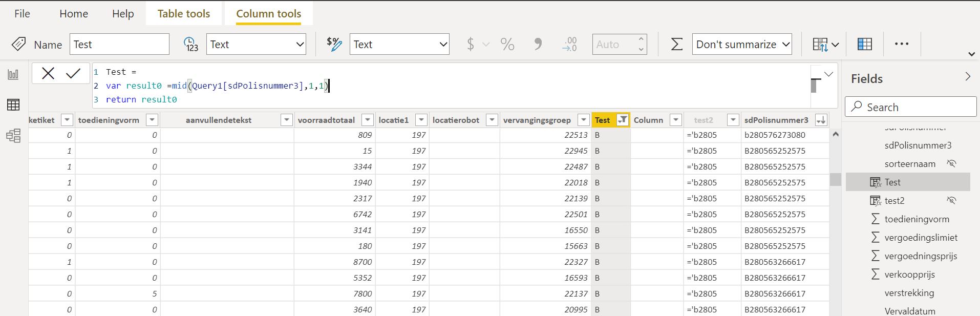The height and width of the screenshot is (316, 980).
Task: Open filter dropdown on locatie1 column
Action: point(421,120)
